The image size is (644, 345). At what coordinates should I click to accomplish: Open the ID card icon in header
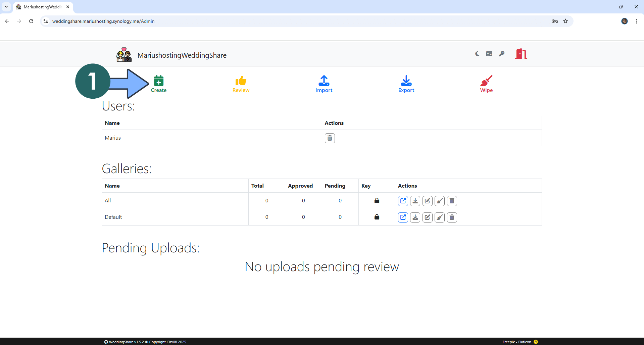489,54
